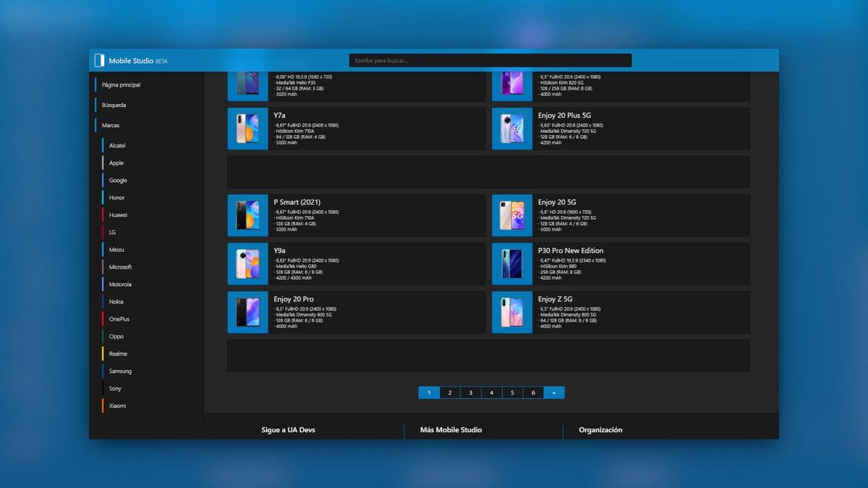This screenshot has width=868, height=488.
Task: Choose the Motorola brand
Action: coord(120,284)
